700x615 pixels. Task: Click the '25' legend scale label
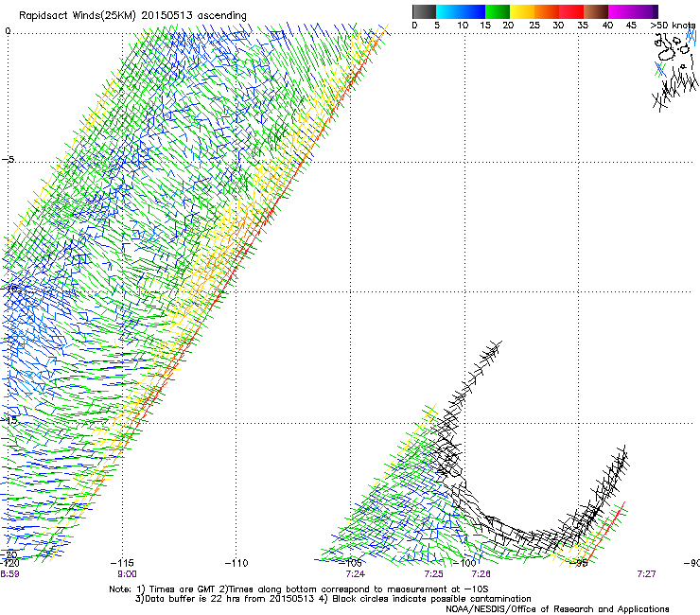pos(534,26)
